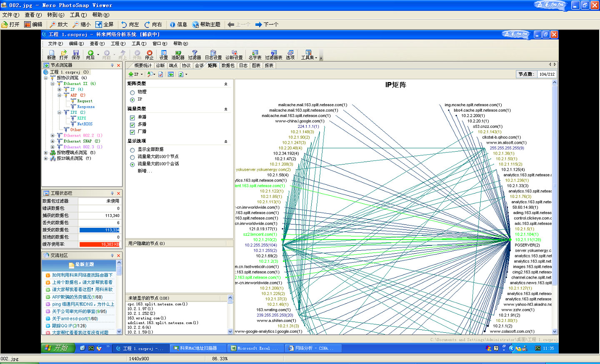Expand the 按物理端点浏览 tree node

point(46,153)
